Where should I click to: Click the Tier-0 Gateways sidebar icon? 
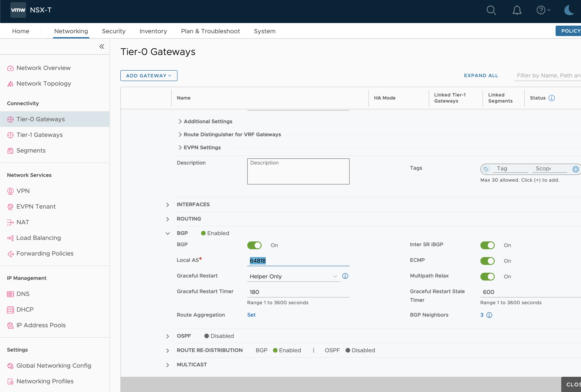tap(10, 120)
